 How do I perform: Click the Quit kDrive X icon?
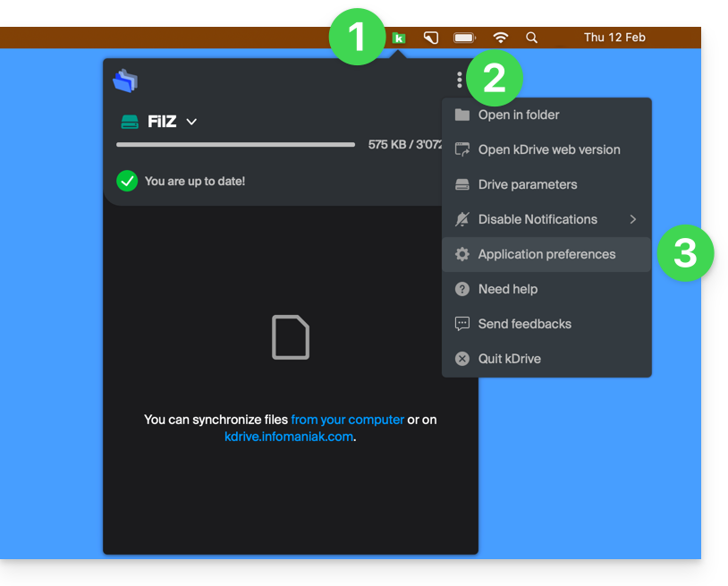462,359
